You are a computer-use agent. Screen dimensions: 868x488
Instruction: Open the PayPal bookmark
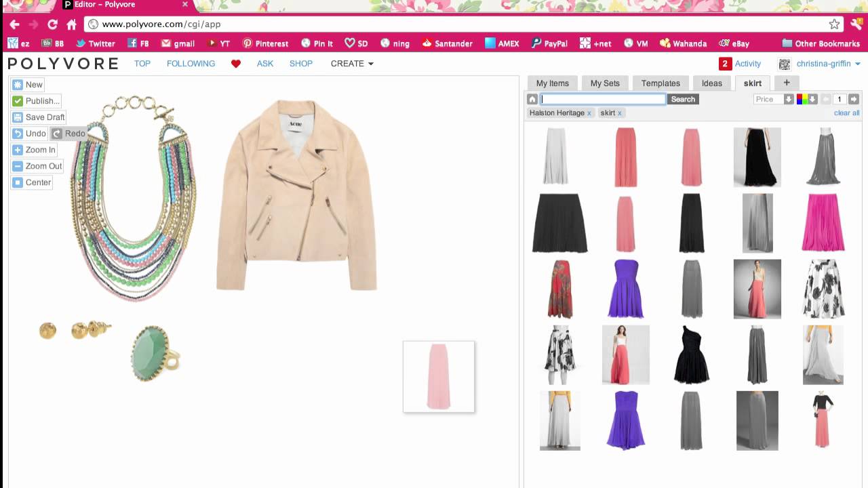[549, 43]
